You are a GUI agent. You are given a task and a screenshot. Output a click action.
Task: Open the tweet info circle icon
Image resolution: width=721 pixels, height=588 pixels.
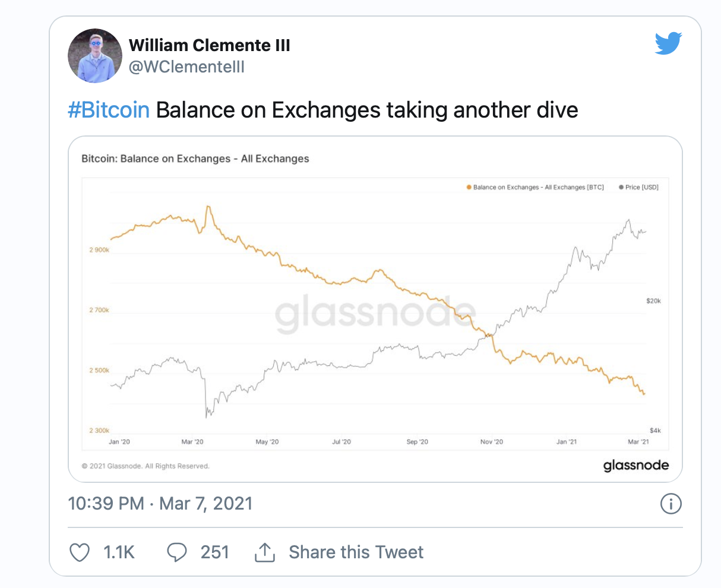pyautogui.click(x=671, y=504)
